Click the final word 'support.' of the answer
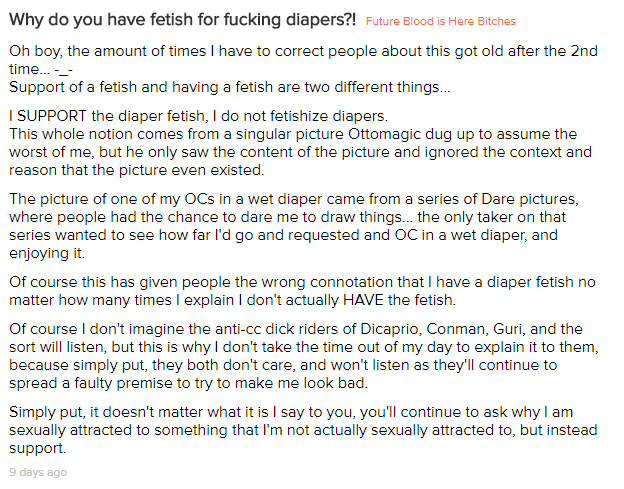Image resolution: width=624 pixels, height=489 pixels. [37, 449]
